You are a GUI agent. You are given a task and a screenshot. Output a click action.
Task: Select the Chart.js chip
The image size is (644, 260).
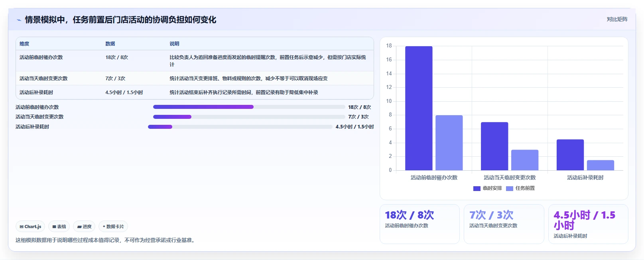point(30,227)
